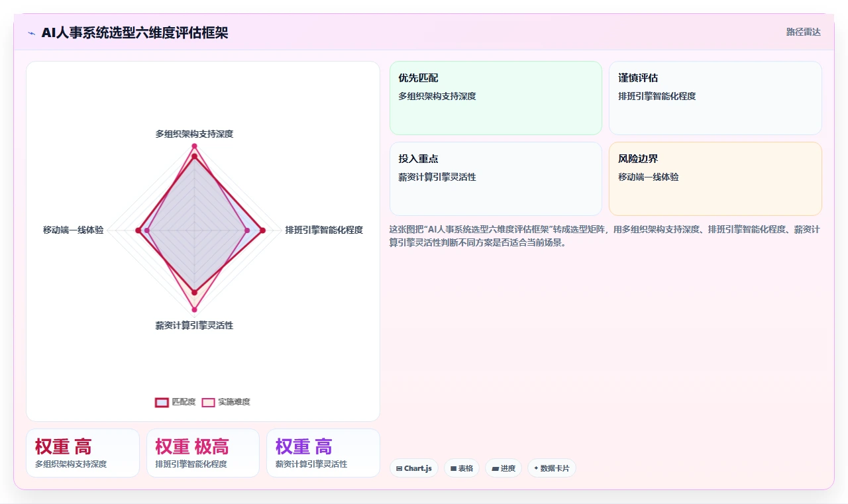Open the 投入重点 card

[496, 179]
